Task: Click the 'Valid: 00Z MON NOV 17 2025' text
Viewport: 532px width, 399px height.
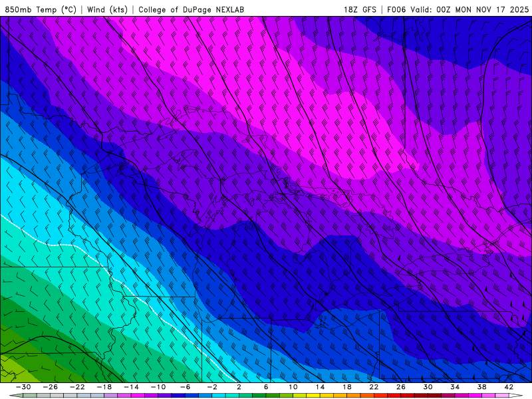Action: [469, 9]
